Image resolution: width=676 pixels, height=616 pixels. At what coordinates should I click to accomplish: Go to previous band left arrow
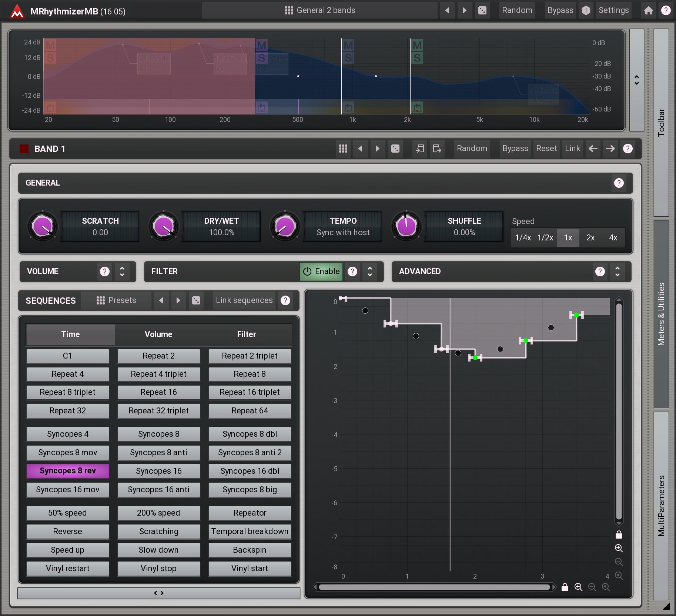593,149
